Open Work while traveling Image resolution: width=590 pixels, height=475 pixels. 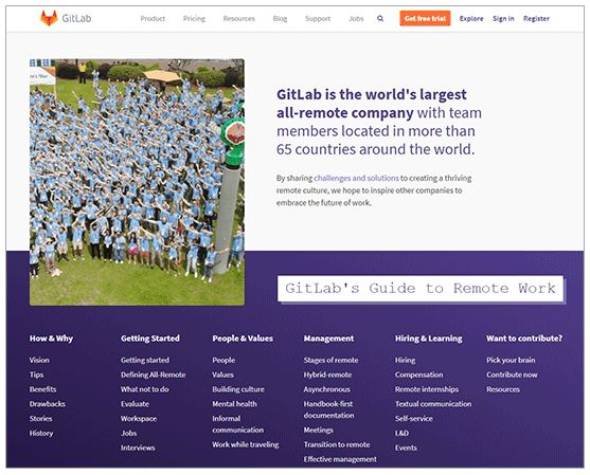[x=246, y=445]
